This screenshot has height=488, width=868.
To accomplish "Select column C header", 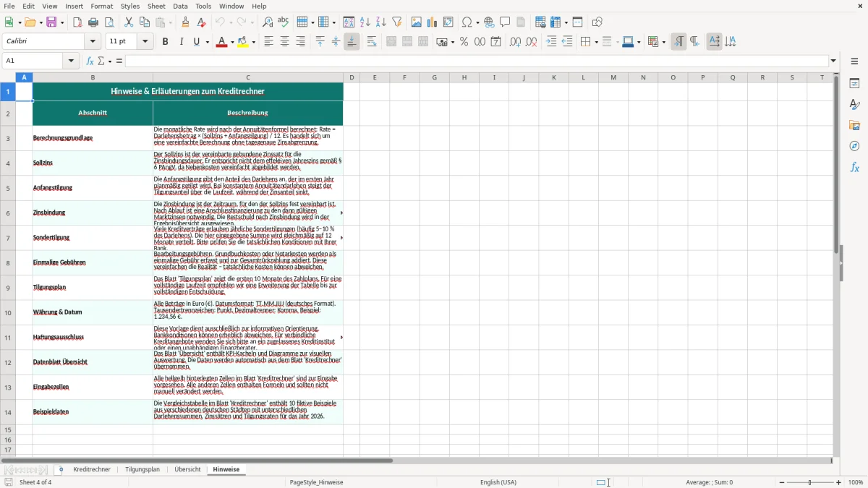I will click(x=247, y=77).
